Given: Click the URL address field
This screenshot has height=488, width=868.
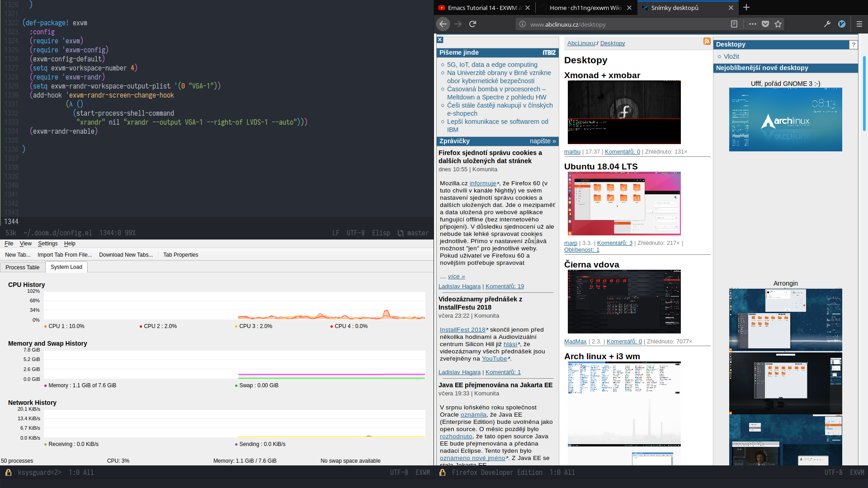Looking at the screenshot, I should tap(628, 24).
